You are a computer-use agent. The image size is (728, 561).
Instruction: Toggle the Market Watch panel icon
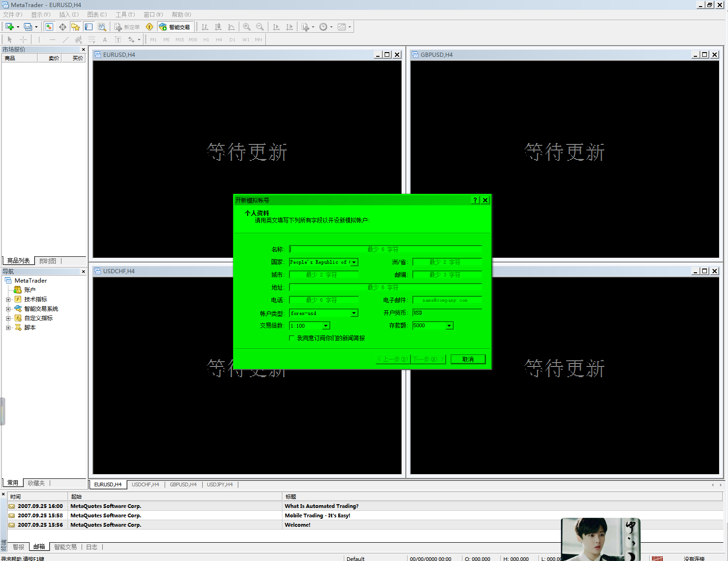(49, 27)
